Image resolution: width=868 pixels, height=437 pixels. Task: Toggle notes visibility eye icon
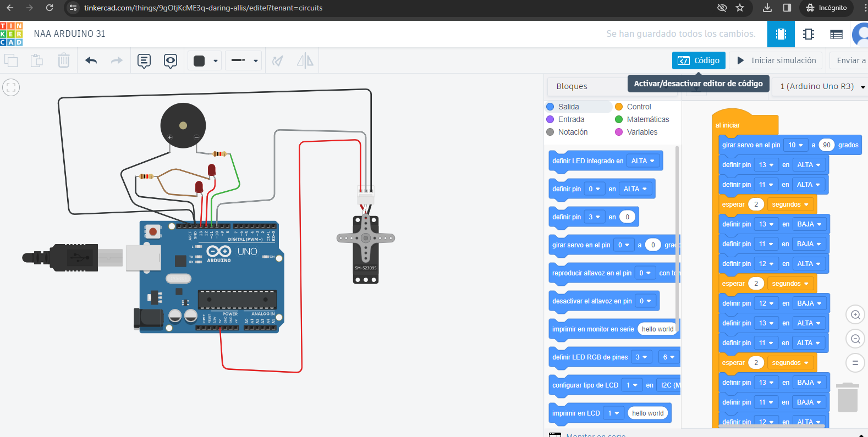click(171, 60)
